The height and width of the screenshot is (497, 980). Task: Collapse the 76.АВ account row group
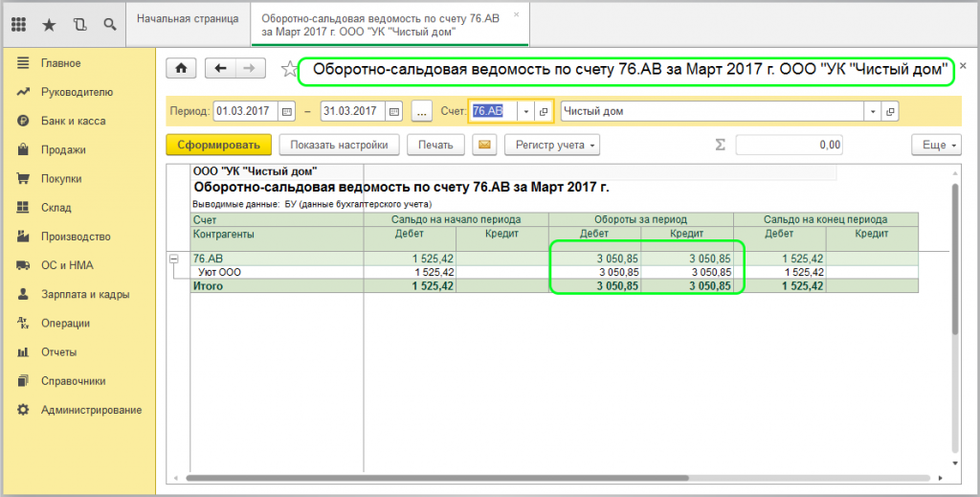pos(173,259)
